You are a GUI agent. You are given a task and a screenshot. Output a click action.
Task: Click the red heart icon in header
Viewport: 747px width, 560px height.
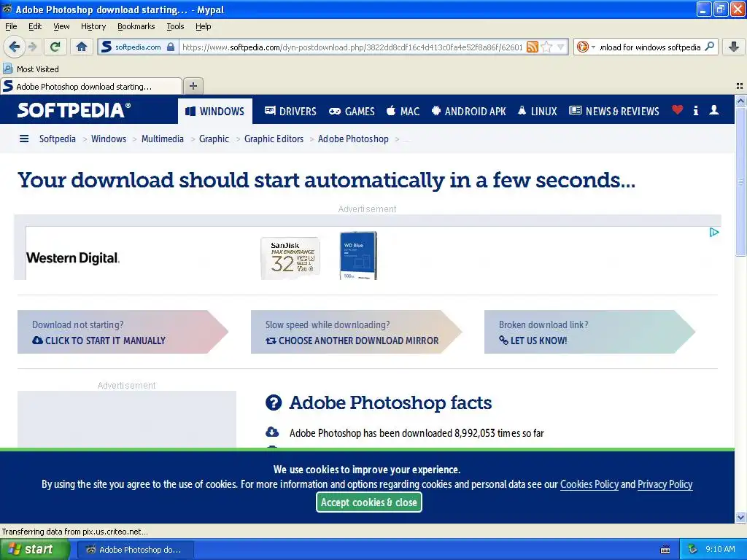coord(678,110)
